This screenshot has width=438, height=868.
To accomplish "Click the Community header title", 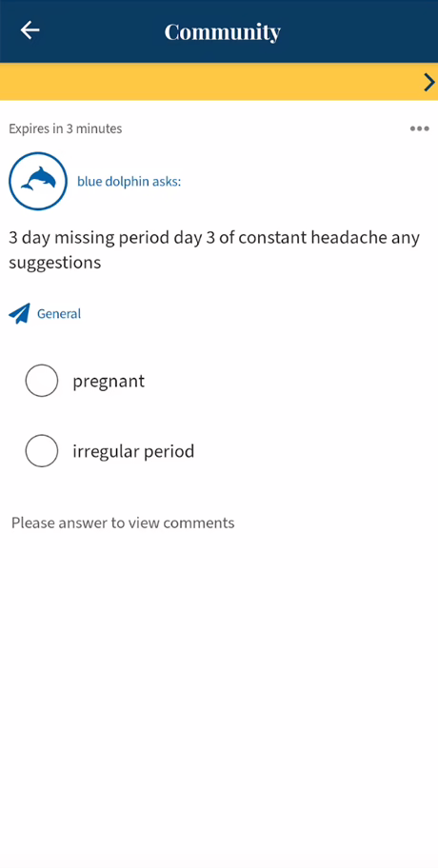I will [x=223, y=31].
